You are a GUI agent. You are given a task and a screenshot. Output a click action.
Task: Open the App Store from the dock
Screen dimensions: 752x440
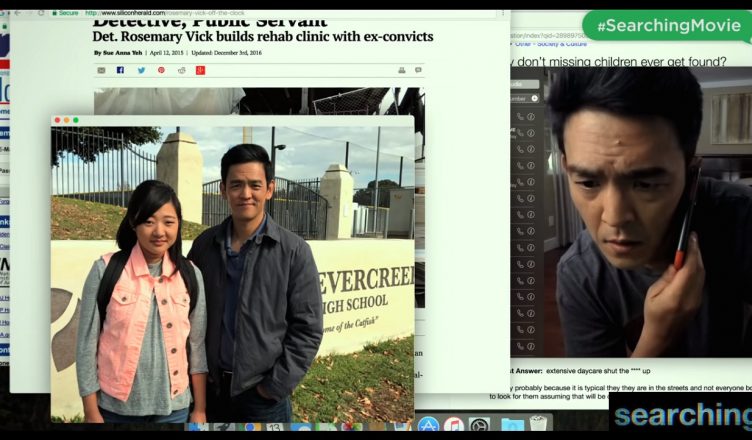click(428, 426)
